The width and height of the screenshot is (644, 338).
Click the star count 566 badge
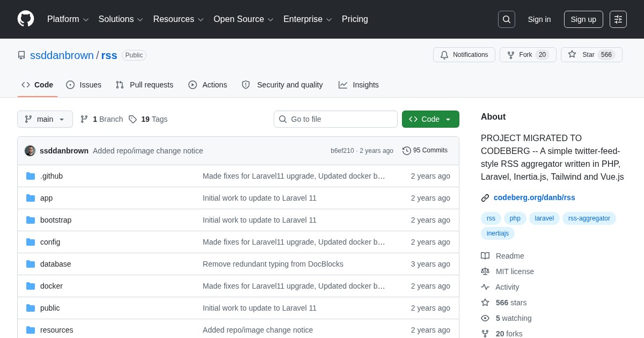pyautogui.click(x=606, y=55)
